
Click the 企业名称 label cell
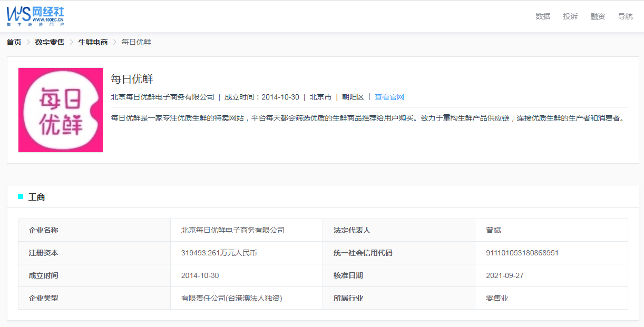[x=94, y=230]
